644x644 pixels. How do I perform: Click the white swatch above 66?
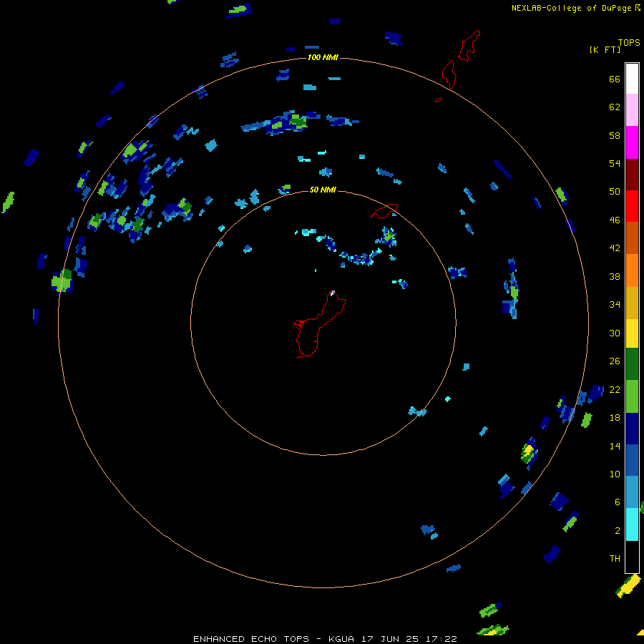632,79
